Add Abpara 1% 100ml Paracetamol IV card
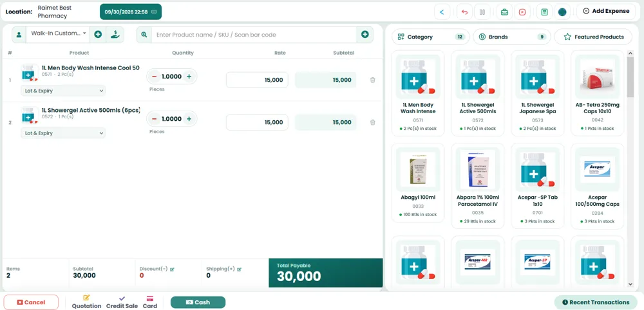644x310 pixels. 478,186
